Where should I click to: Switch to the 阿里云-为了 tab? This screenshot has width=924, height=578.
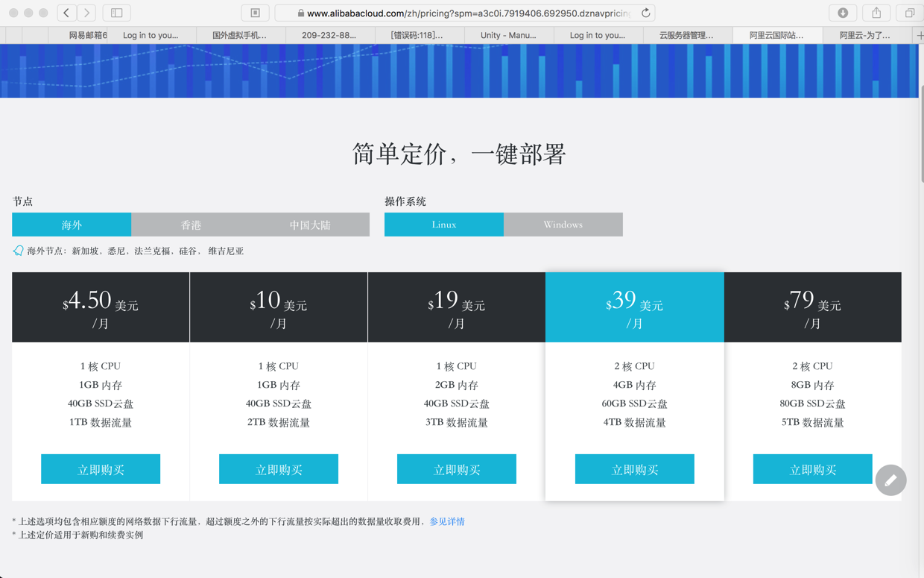coord(867,35)
